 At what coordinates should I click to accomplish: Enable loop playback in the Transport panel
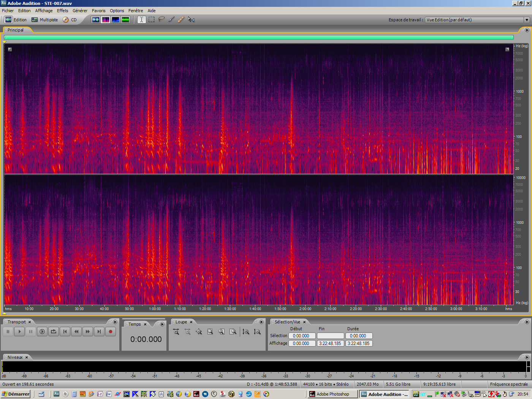click(x=53, y=331)
